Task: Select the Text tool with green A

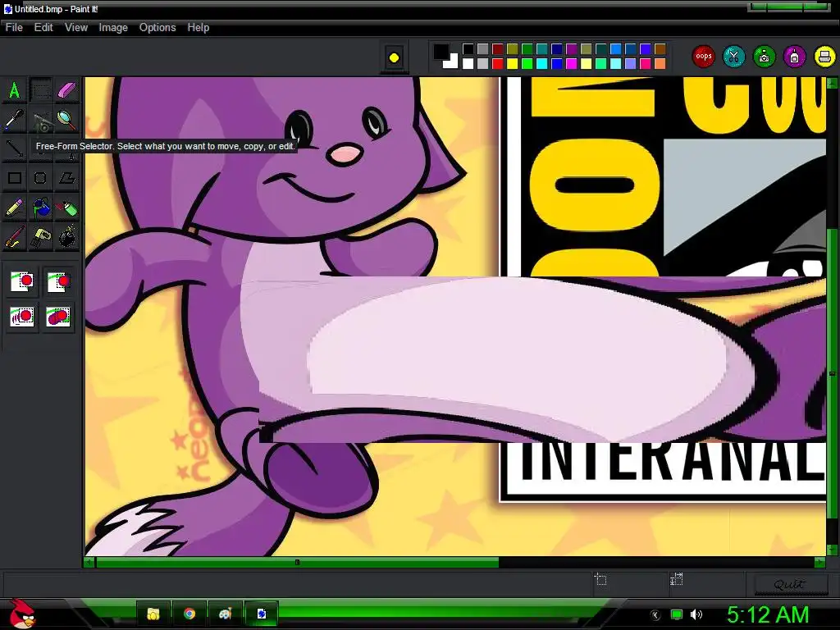Action: [x=15, y=90]
